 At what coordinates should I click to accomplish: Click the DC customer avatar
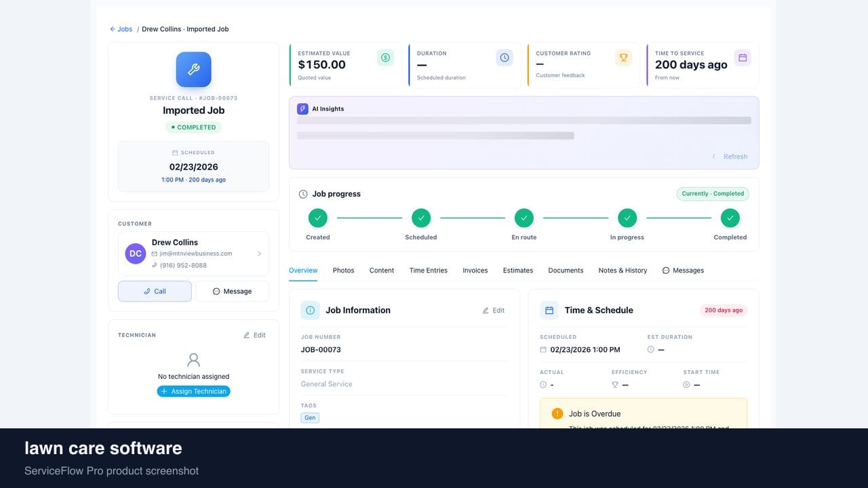point(136,253)
